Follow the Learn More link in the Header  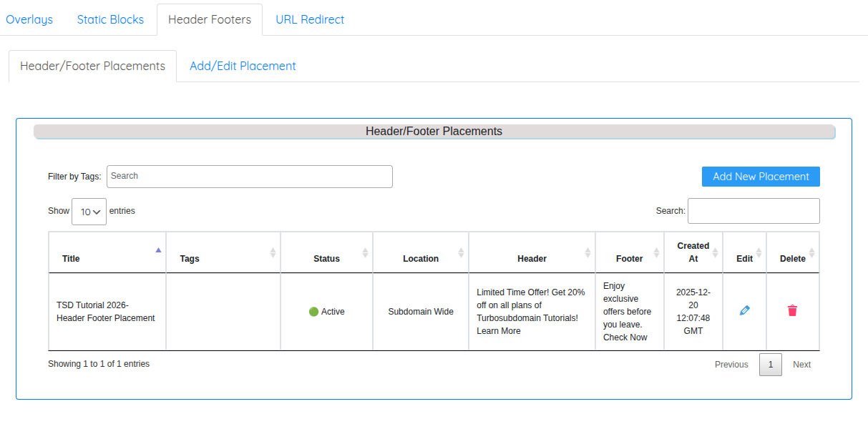(x=498, y=330)
